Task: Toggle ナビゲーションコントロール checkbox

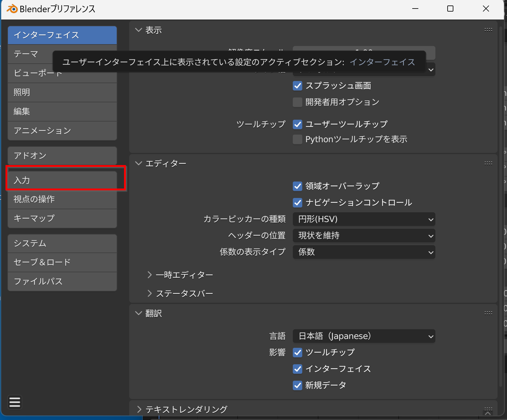Action: tap(297, 203)
